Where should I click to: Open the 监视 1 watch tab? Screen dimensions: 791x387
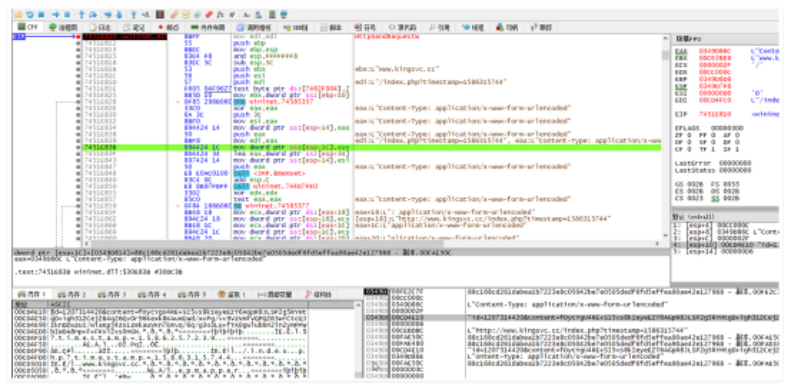232,294
